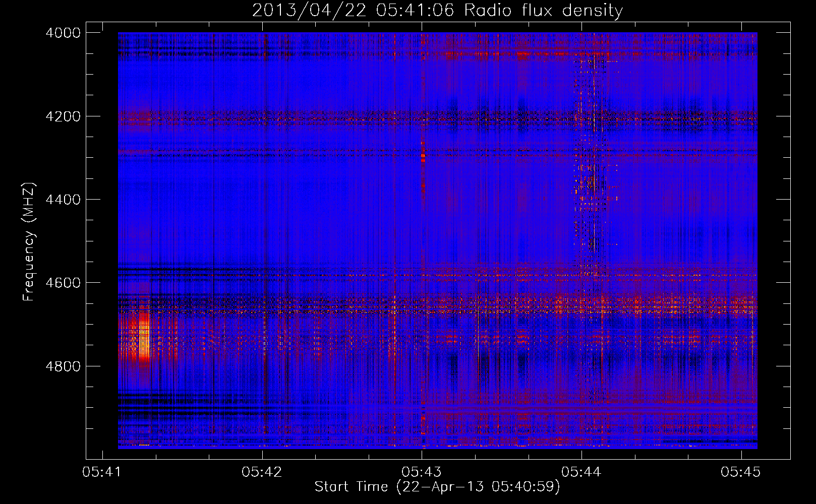The height and width of the screenshot is (504, 816).
Task: Click the 4600 frequency tick label
Action: (x=63, y=283)
